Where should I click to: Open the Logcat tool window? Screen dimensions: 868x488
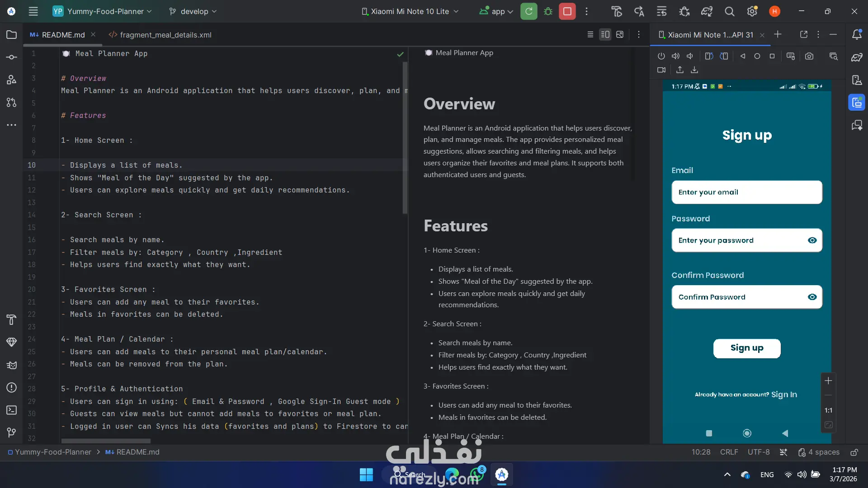(x=11, y=365)
